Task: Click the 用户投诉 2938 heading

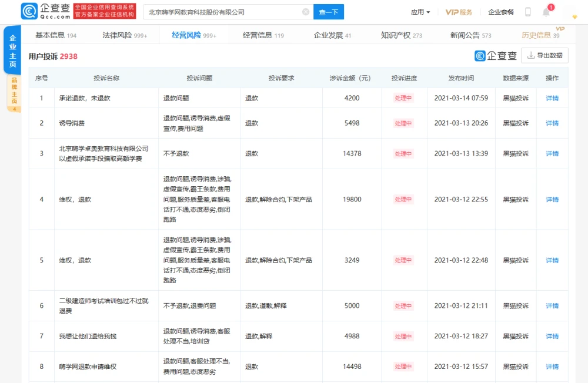Action: pyautogui.click(x=53, y=56)
